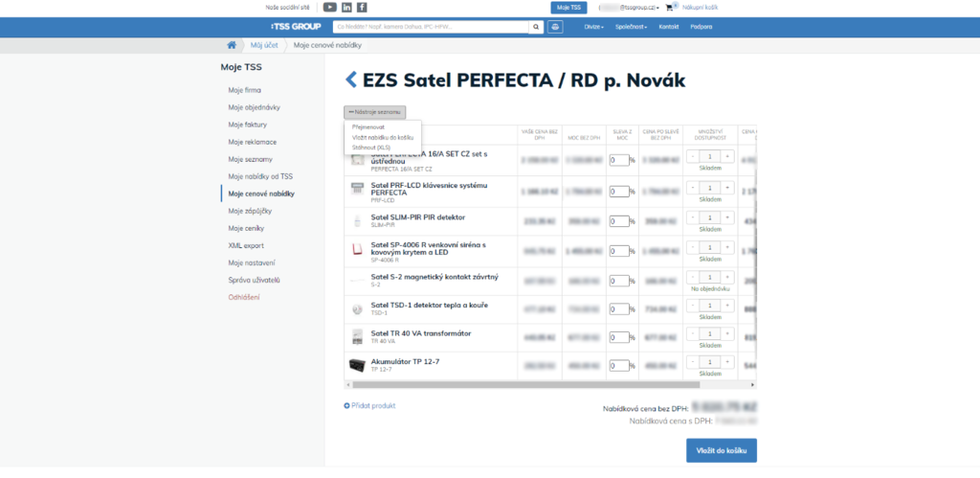The width and height of the screenshot is (980, 478).
Task: Click the printer icon in header
Action: pos(556,27)
